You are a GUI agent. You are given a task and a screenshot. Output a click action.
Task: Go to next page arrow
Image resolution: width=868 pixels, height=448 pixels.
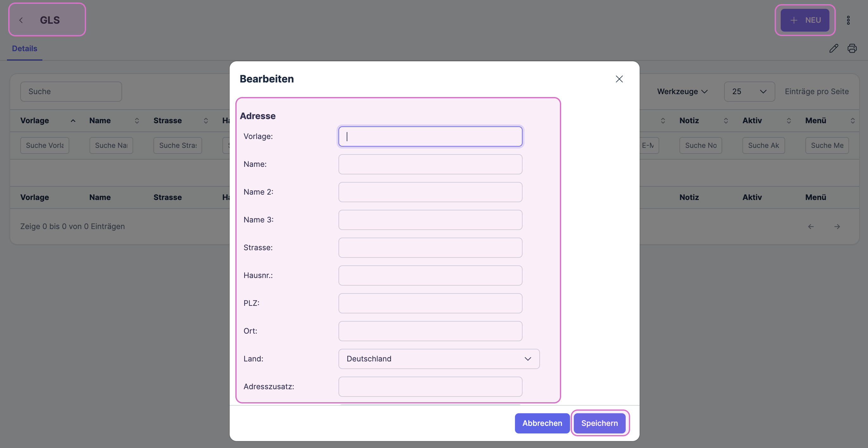[837, 227]
